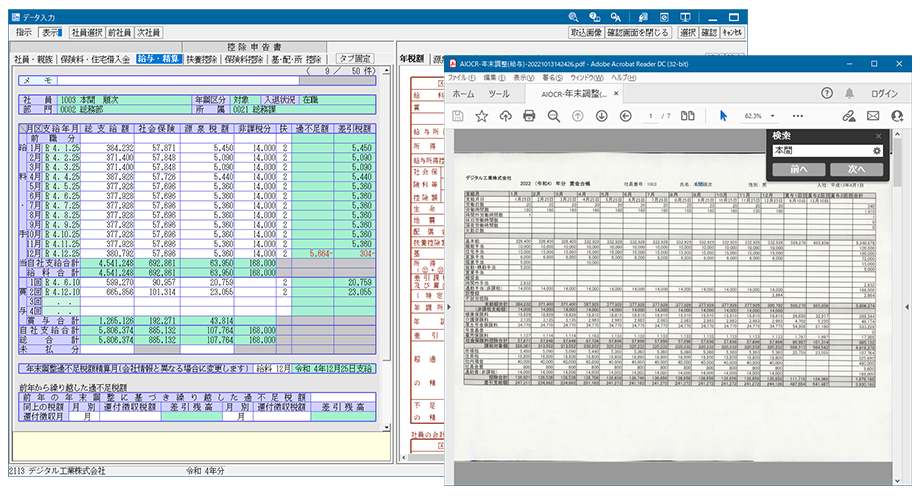The height and width of the screenshot is (498, 920).
Task: Select the 給与・精算 tab
Action: pos(158,59)
